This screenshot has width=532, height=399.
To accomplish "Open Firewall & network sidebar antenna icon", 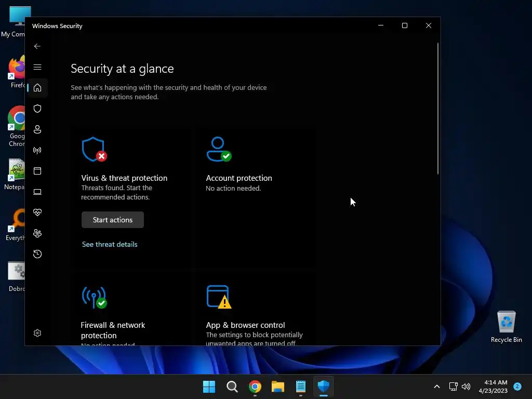I will pos(37,150).
